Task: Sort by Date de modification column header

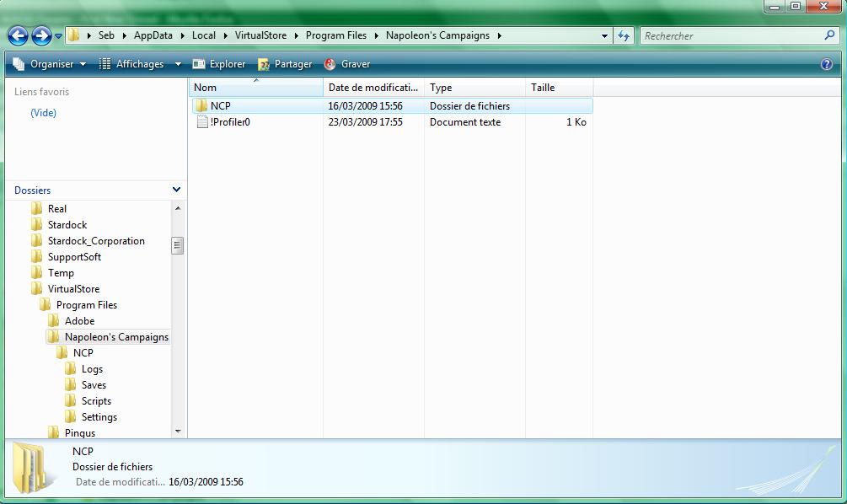Action: coord(373,88)
